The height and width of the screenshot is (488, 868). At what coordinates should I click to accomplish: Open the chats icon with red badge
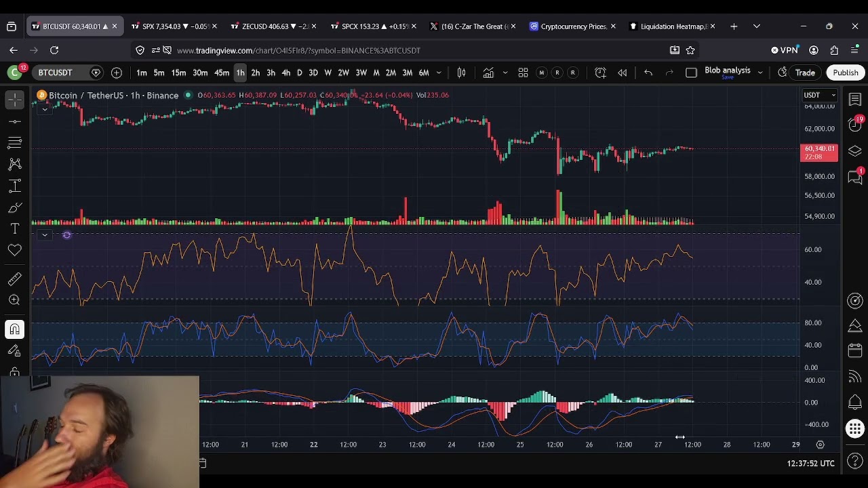pyautogui.click(x=855, y=177)
